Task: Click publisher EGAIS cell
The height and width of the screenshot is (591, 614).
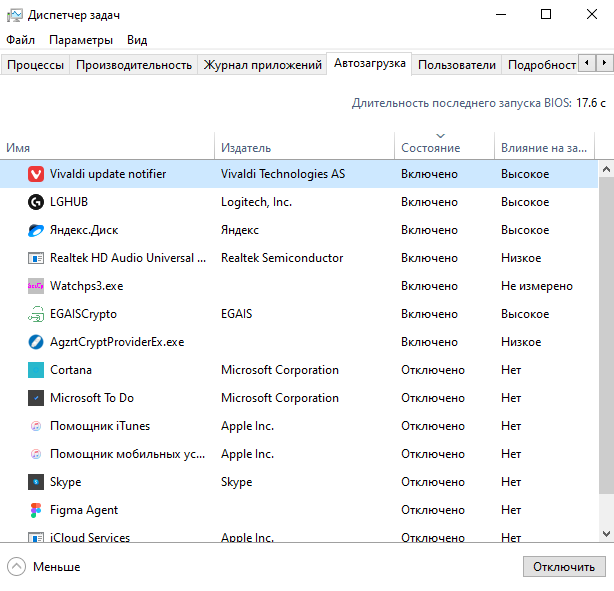Action: point(237,314)
